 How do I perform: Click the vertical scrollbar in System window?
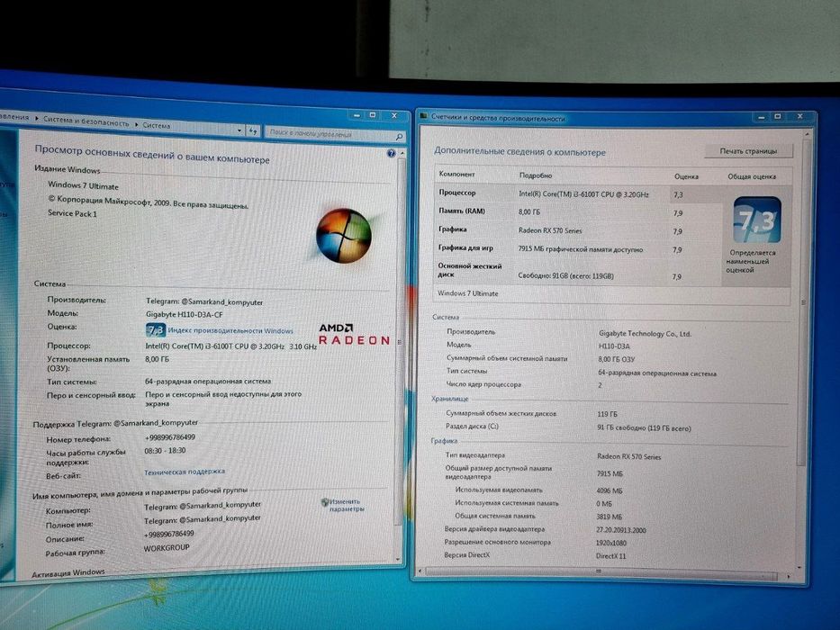(x=402, y=343)
